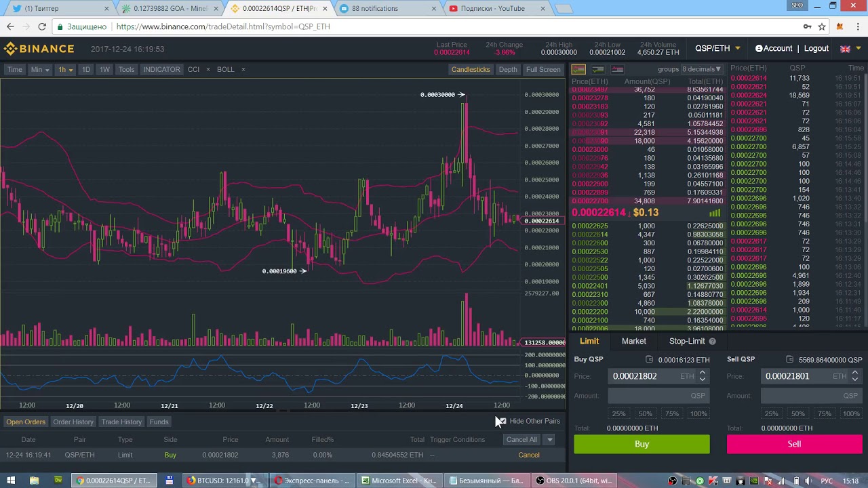
Task: Open chart in Full Screen
Action: [x=543, y=69]
